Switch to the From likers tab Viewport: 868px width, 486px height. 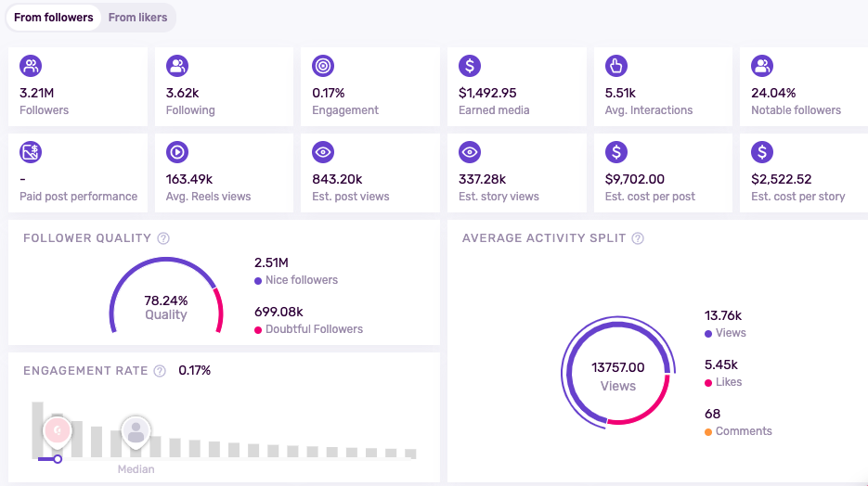[x=138, y=18]
